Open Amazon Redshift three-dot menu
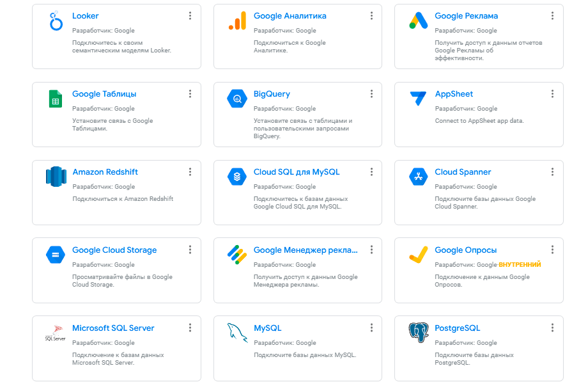Viewport: 588px width, 382px height. pos(190,172)
